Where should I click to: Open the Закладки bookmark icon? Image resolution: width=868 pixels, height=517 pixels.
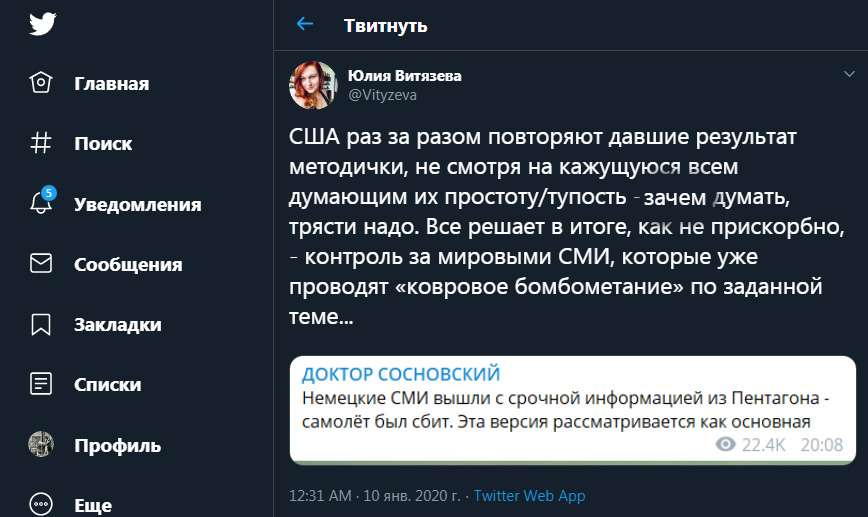pyautogui.click(x=41, y=325)
